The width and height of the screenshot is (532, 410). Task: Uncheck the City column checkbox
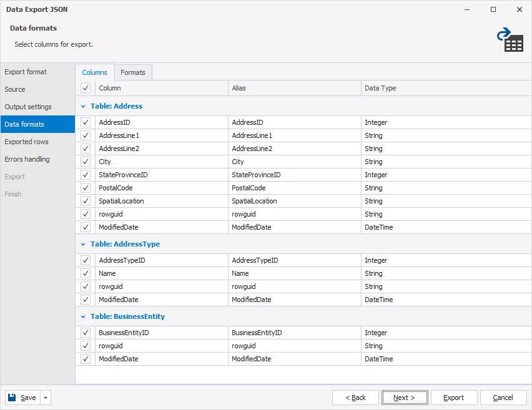coord(86,162)
